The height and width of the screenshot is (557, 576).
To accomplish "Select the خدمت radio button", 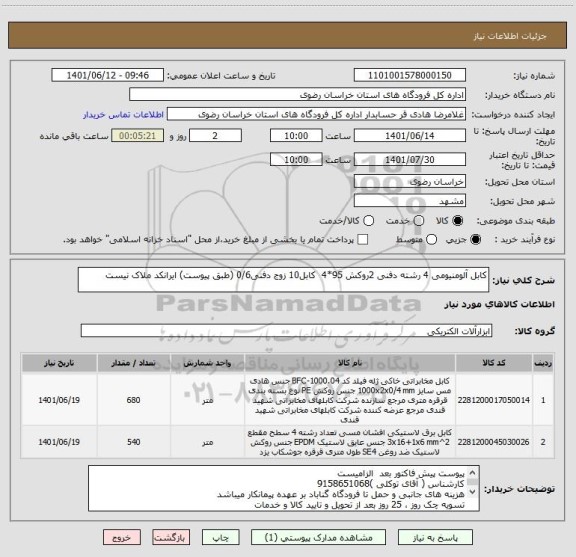I will 419,220.
